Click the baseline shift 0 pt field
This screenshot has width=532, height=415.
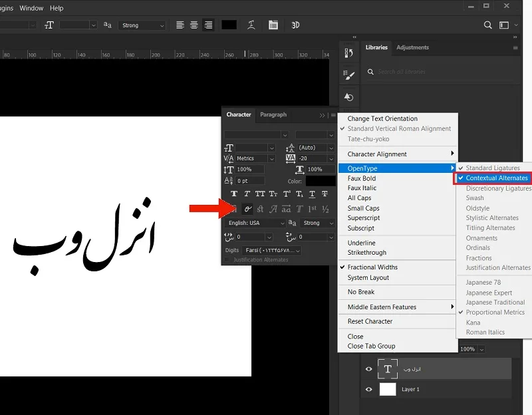[250, 181]
